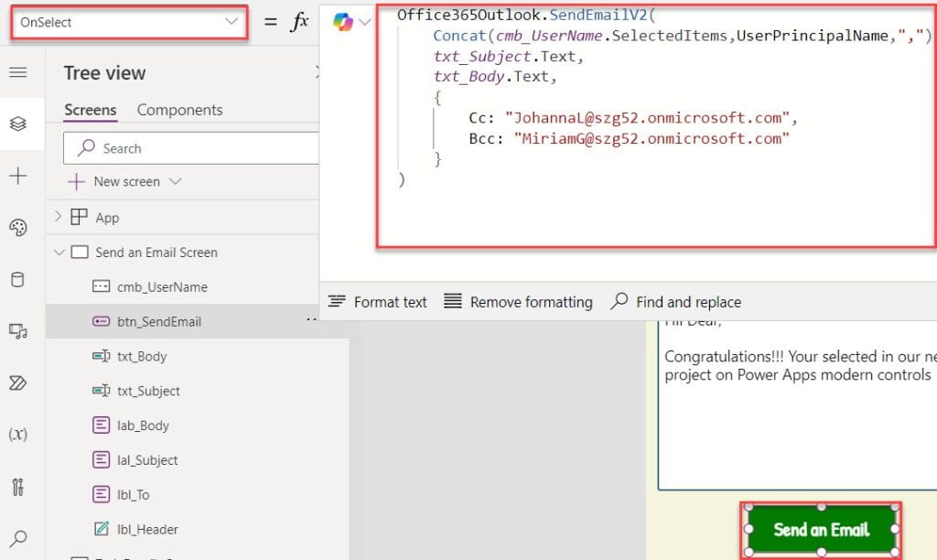Select lbl_Header in tree view
This screenshot has height=560, width=937.
[147, 530]
